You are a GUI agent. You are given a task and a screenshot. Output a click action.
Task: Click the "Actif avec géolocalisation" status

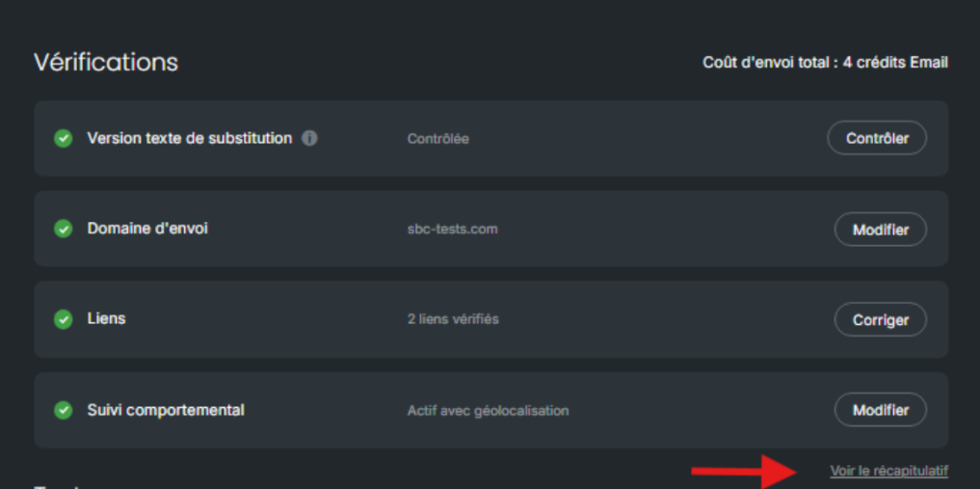[x=488, y=411]
